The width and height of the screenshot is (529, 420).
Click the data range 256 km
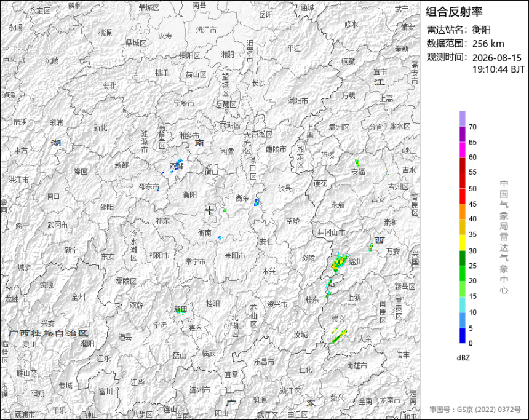[488, 44]
